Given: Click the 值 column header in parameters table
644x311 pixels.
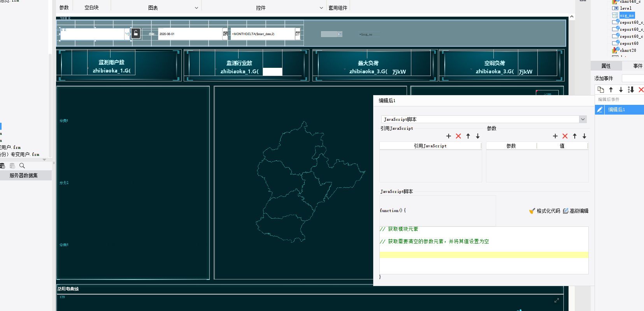Looking at the screenshot, I should 562,146.
